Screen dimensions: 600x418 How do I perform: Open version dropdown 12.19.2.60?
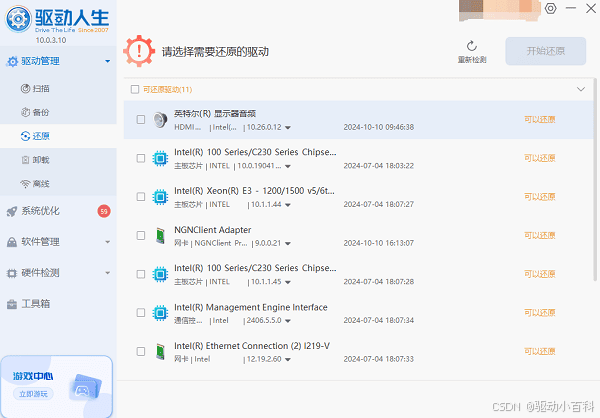point(288,360)
